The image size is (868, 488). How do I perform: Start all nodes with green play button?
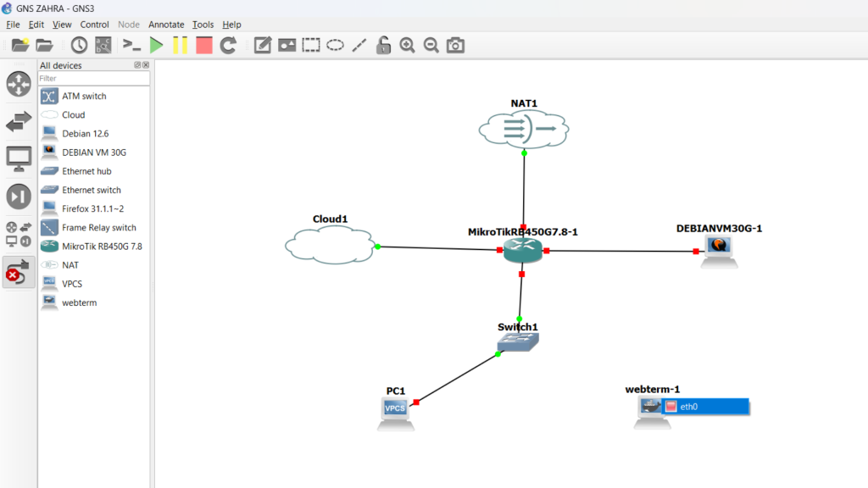[x=156, y=46]
